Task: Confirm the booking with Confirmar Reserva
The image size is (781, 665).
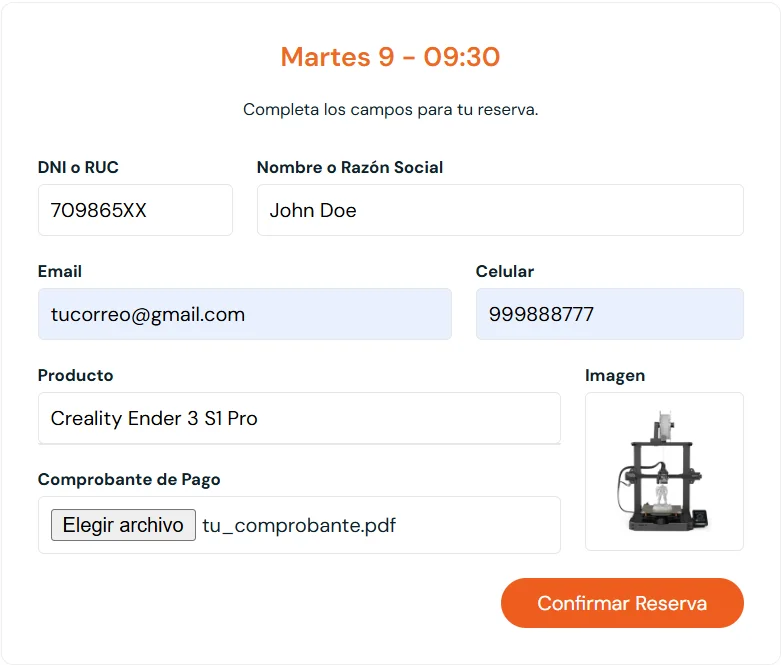Action: 622,603
